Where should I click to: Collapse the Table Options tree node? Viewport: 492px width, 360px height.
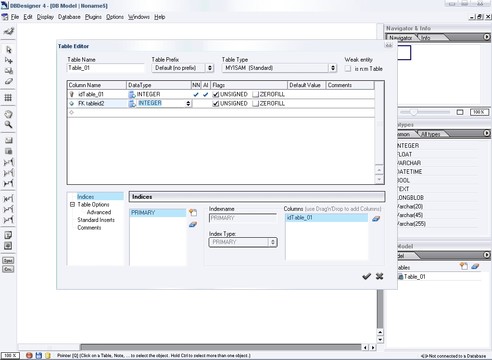[x=72, y=204]
